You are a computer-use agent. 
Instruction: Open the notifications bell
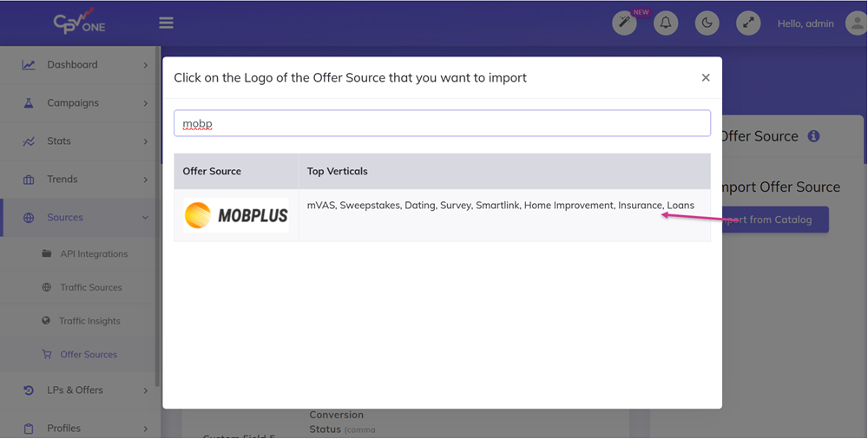coord(666,23)
